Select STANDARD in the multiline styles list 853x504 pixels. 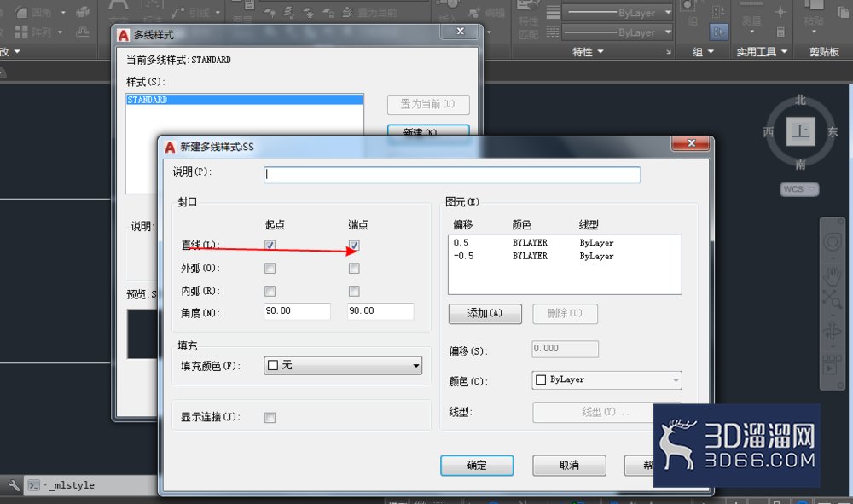[x=244, y=100]
